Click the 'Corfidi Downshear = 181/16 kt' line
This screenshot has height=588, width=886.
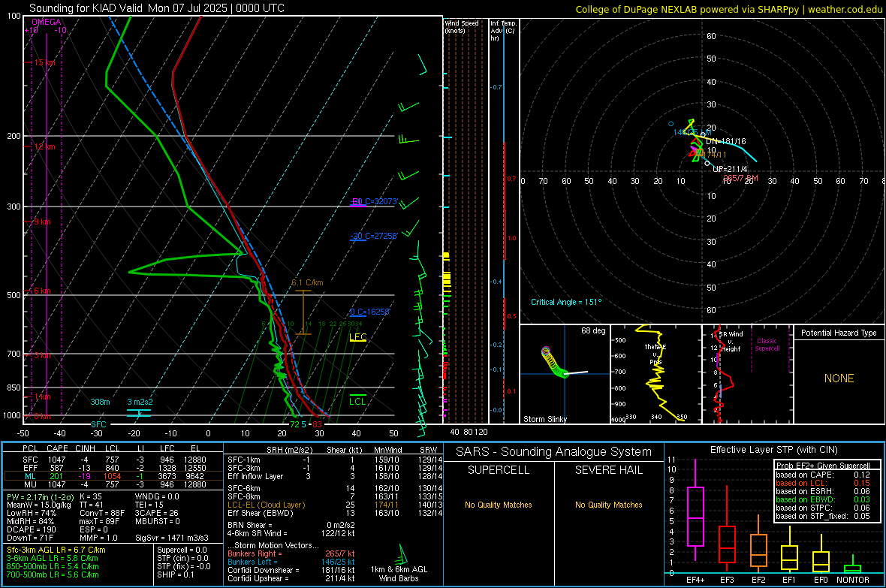pyautogui.click(x=291, y=571)
